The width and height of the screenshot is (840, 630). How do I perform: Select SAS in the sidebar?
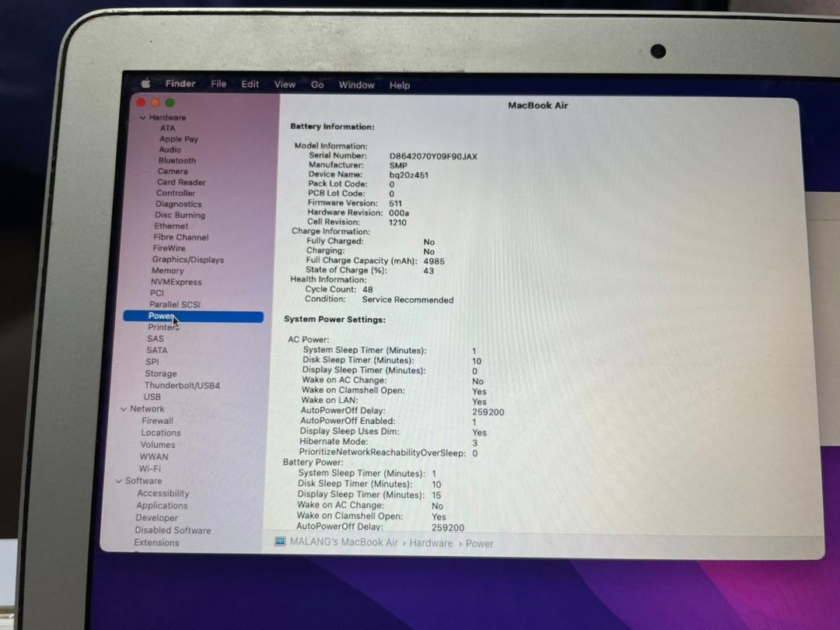[x=156, y=338]
